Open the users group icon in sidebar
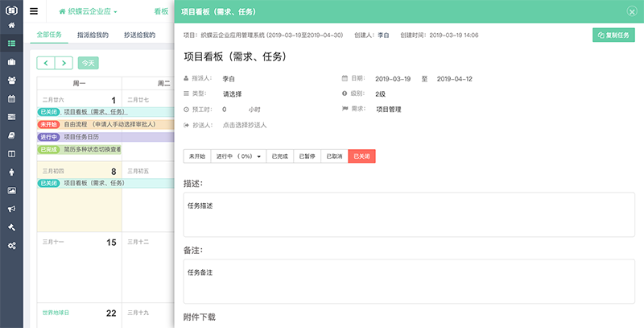 coord(11,80)
